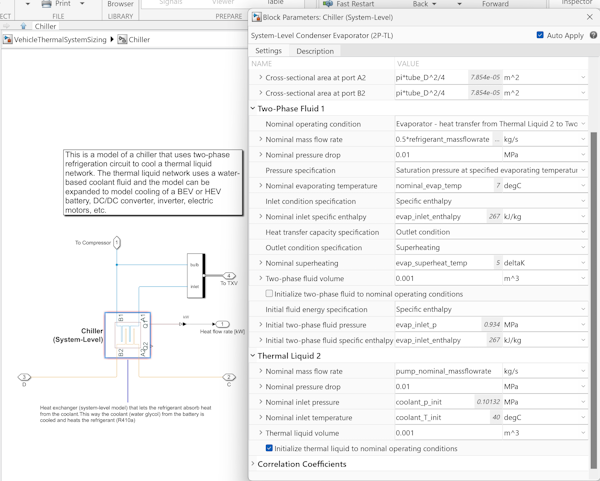Open units dropdown for Nominal evaporating temperature

tap(545, 186)
